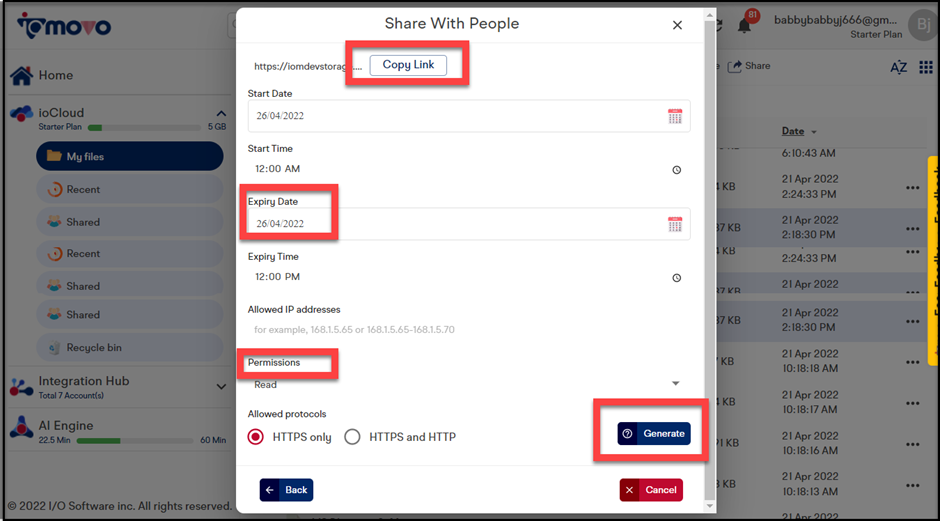This screenshot has height=521, width=940.
Task: Click the AZ sort icon
Action: pos(898,67)
